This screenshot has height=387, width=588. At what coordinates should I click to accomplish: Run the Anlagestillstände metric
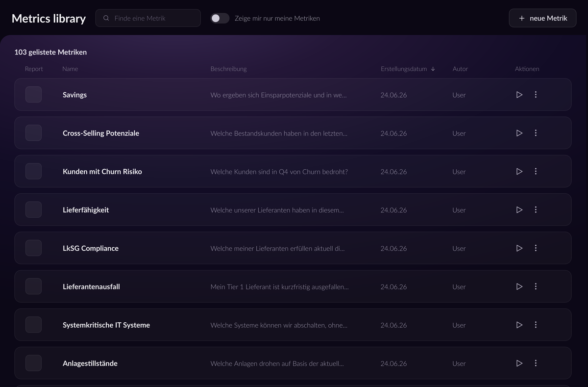(519, 363)
